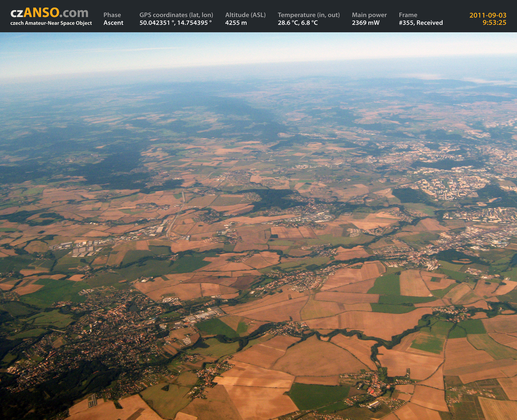Click the '#355, Received' frame status

(x=420, y=23)
